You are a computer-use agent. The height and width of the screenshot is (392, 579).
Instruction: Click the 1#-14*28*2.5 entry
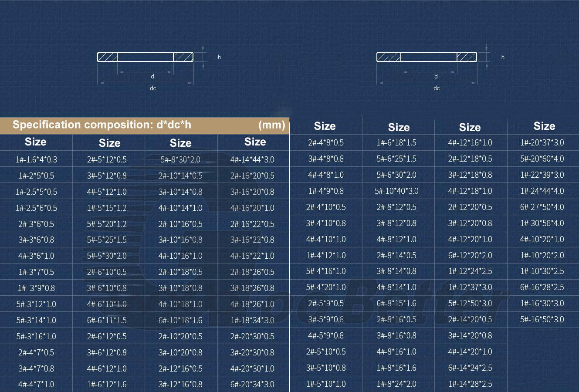coord(470,384)
